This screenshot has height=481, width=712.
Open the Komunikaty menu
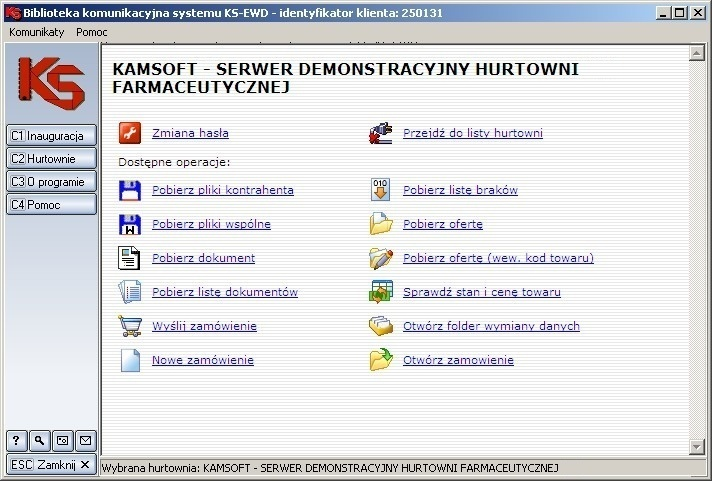[x=36, y=32]
